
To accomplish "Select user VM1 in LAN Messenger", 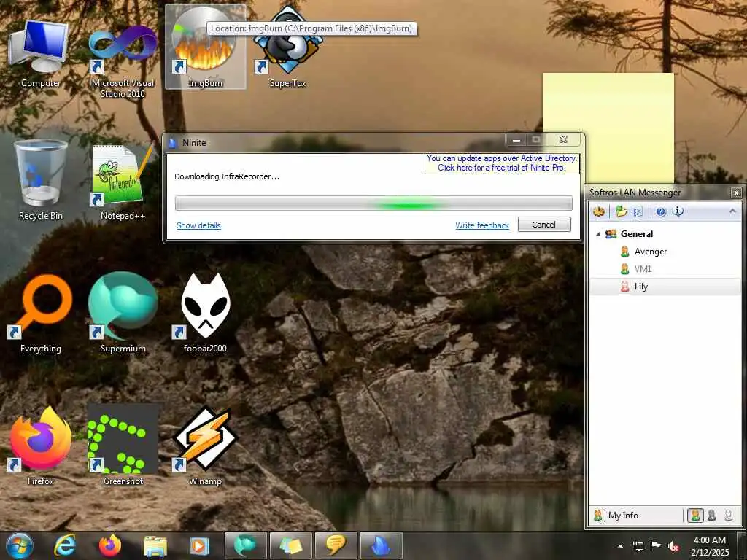I will tap(665, 269).
